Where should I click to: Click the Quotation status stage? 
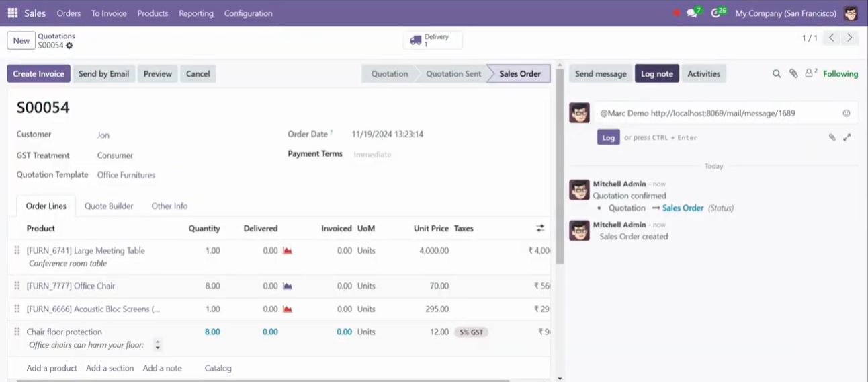click(x=388, y=74)
